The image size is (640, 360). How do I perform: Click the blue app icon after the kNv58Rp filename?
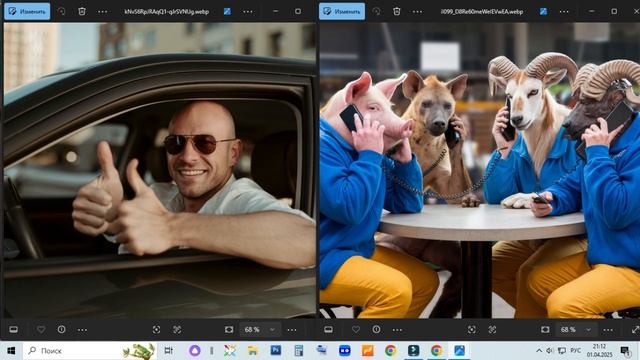coord(227,11)
